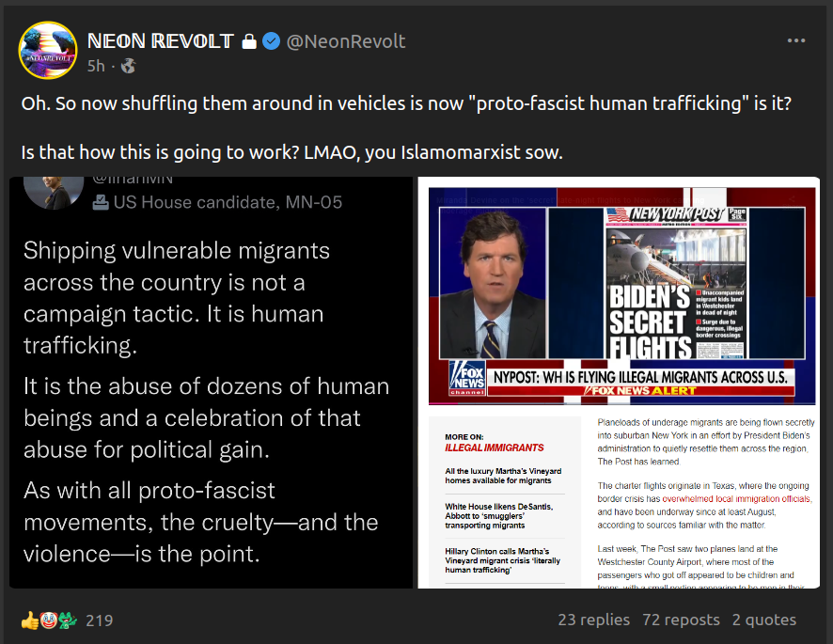Viewport: 833px width, 644px height.
Task: Click the NEON REVOLT profile avatar
Action: [x=48, y=50]
